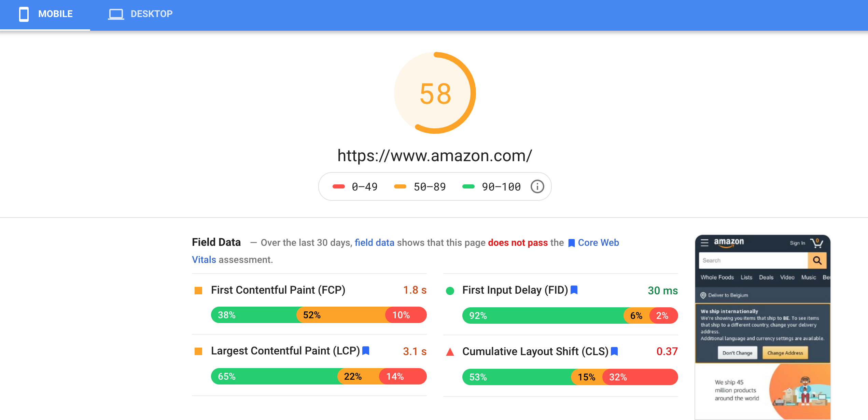Click the 92% green segment of FID bar
868x420 pixels.
[x=543, y=316]
